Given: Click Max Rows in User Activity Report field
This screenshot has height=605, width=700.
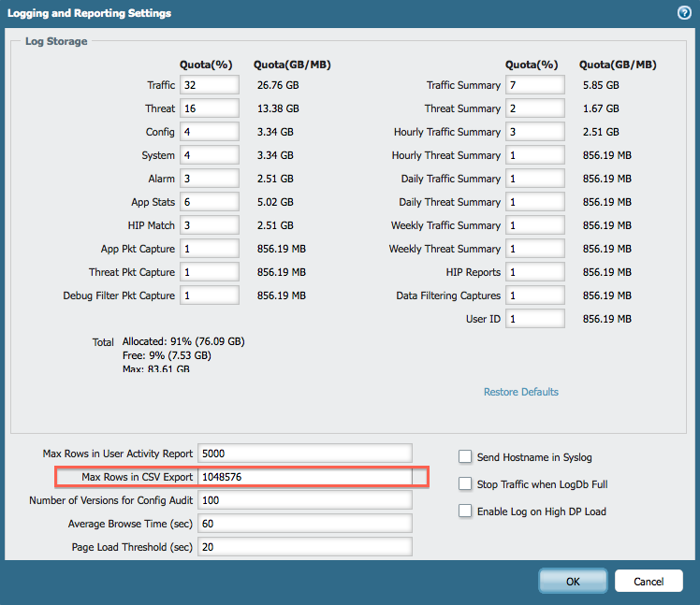Looking at the screenshot, I should coord(304,454).
